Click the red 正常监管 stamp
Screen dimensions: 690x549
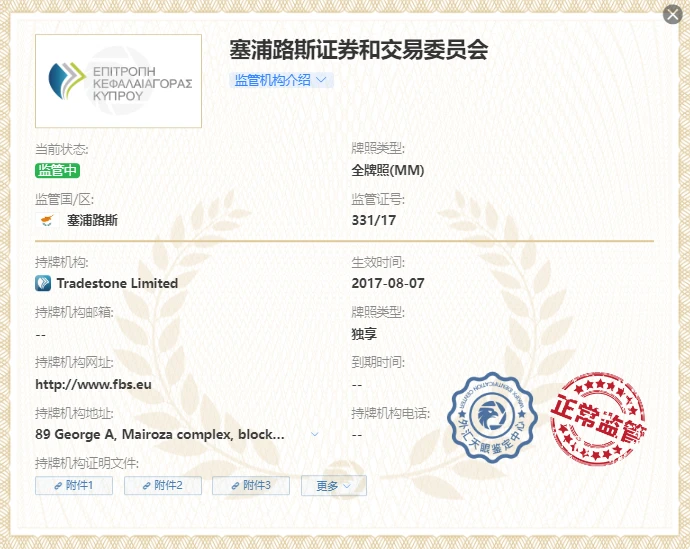[598, 418]
